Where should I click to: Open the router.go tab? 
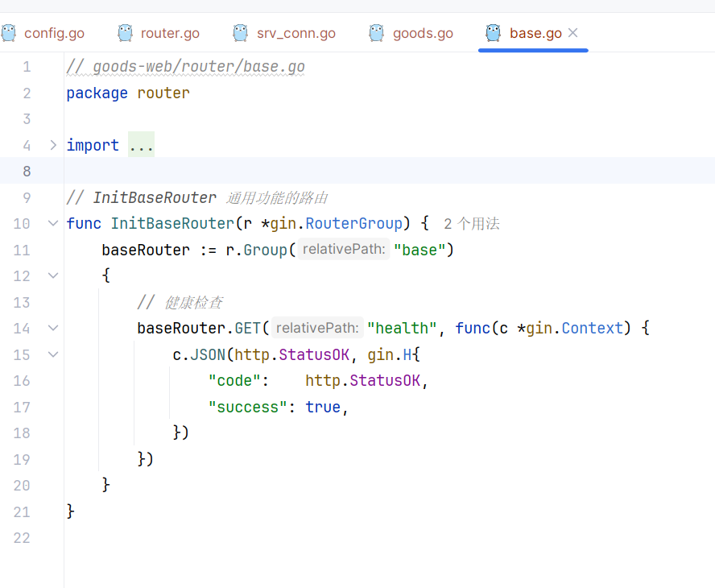click(170, 33)
